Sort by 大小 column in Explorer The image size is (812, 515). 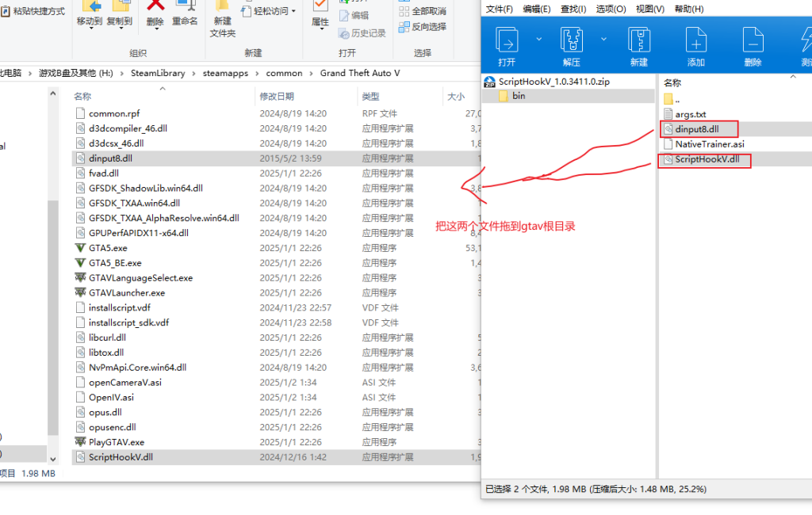pyautogui.click(x=456, y=97)
